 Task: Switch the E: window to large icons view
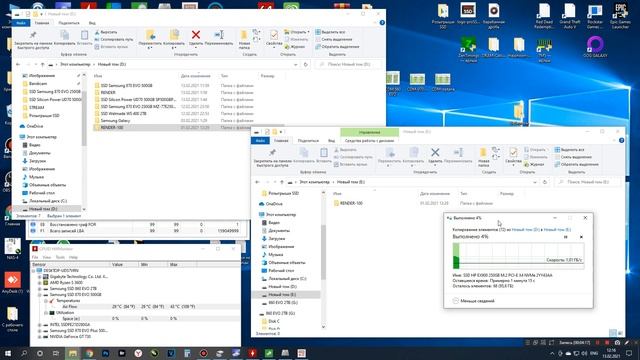pyautogui.click(x=620, y=333)
